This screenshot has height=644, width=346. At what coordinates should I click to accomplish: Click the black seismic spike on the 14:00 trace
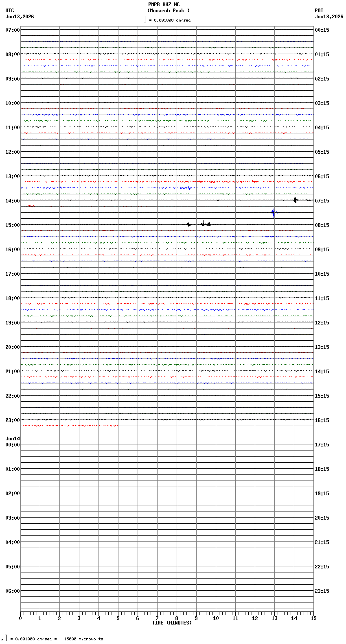click(x=296, y=200)
